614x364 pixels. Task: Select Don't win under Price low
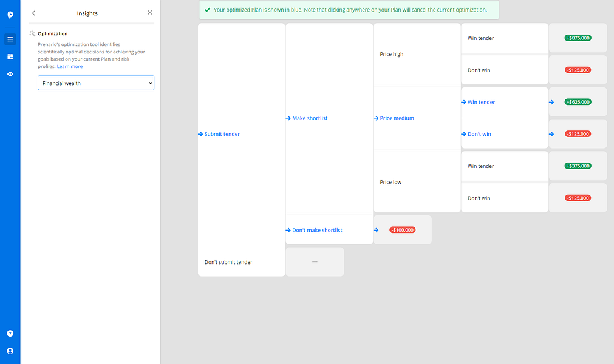pyautogui.click(x=505, y=198)
